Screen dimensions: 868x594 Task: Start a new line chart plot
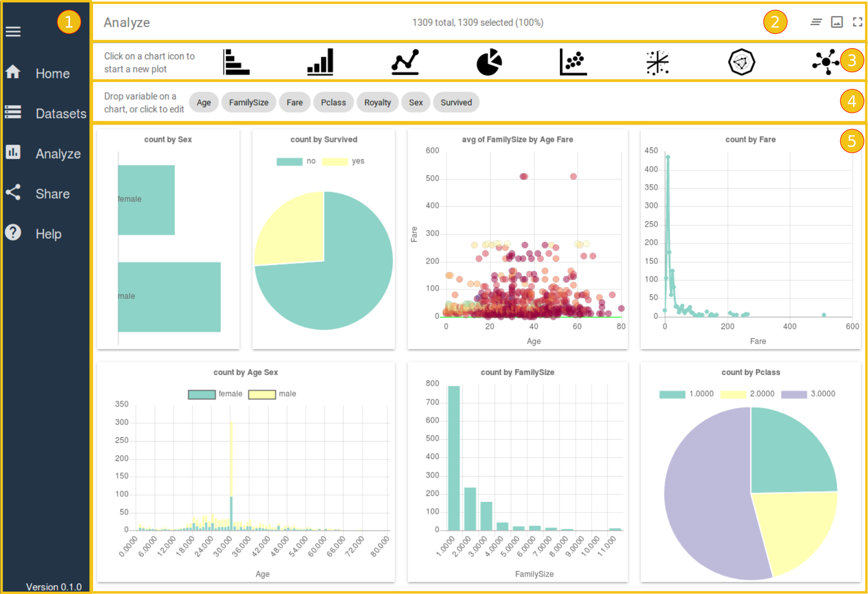coord(405,62)
